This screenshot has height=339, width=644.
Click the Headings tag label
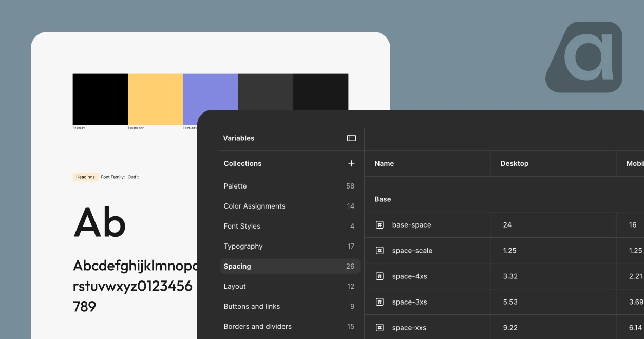tap(85, 177)
